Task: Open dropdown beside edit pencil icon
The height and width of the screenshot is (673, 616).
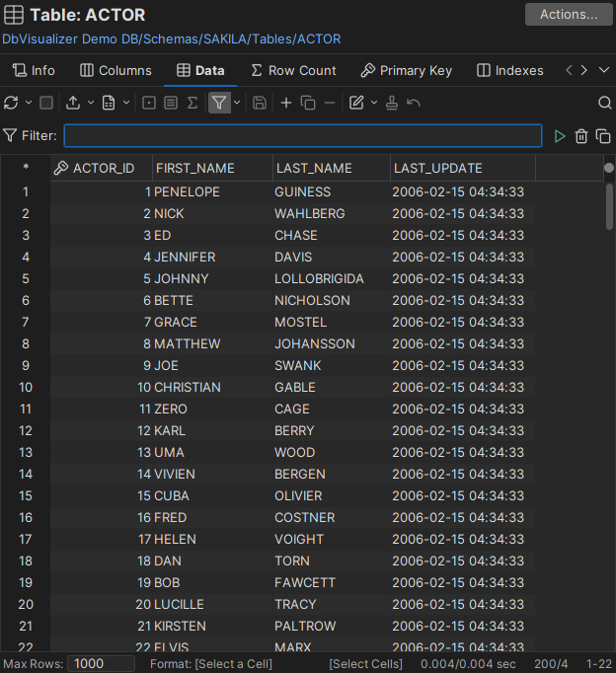Action: [374, 103]
